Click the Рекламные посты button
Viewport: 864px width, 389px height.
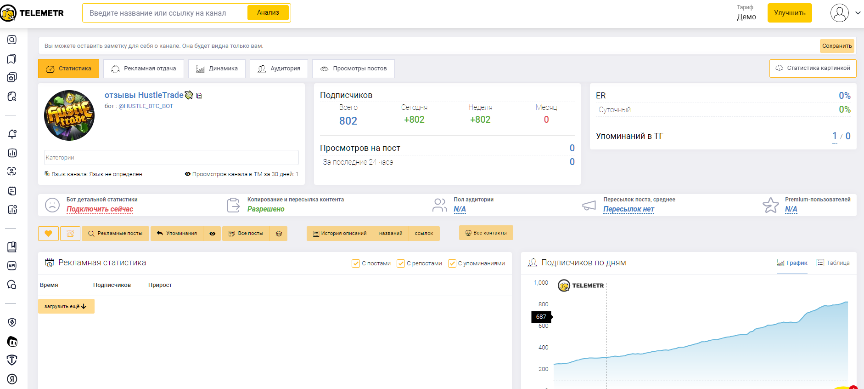point(116,234)
